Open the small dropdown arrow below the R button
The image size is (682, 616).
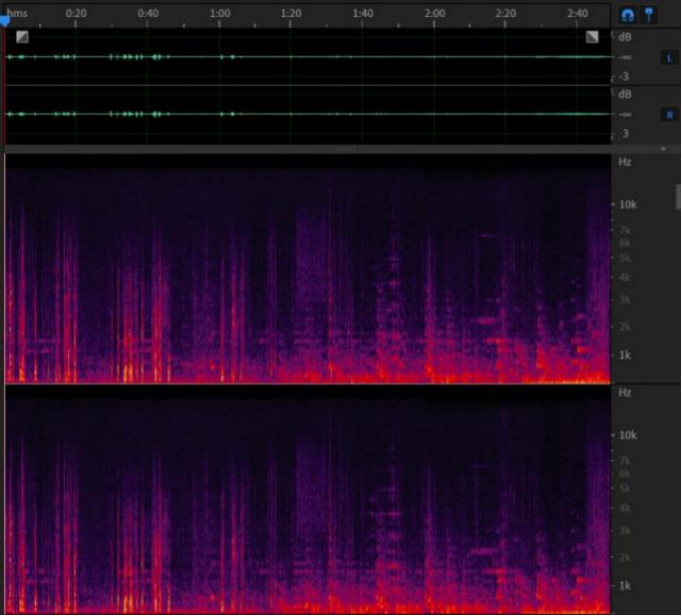coord(664,149)
